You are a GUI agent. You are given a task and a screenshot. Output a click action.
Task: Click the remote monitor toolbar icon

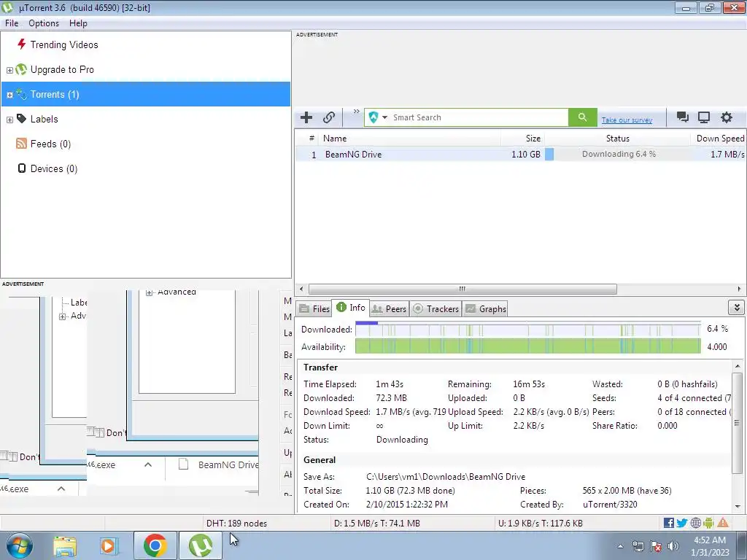tap(704, 117)
